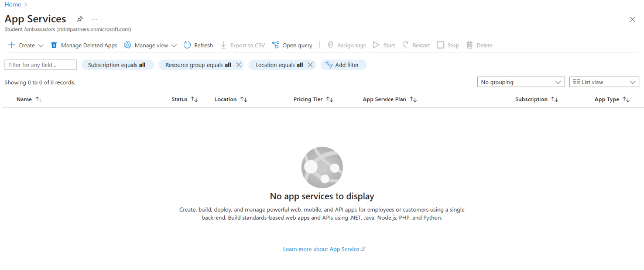Open the List view dropdown
644x270 pixels.
pyautogui.click(x=604, y=82)
